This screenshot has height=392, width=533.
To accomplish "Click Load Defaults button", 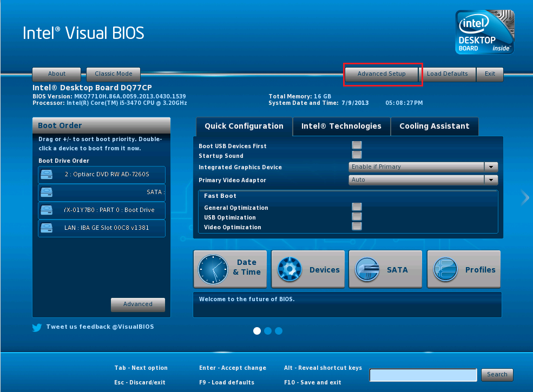I will coord(447,74).
